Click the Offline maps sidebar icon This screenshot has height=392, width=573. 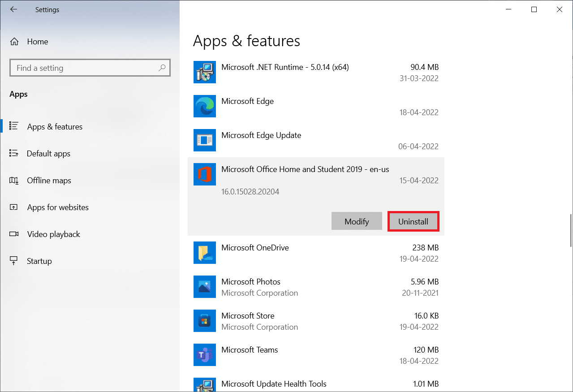pos(13,181)
